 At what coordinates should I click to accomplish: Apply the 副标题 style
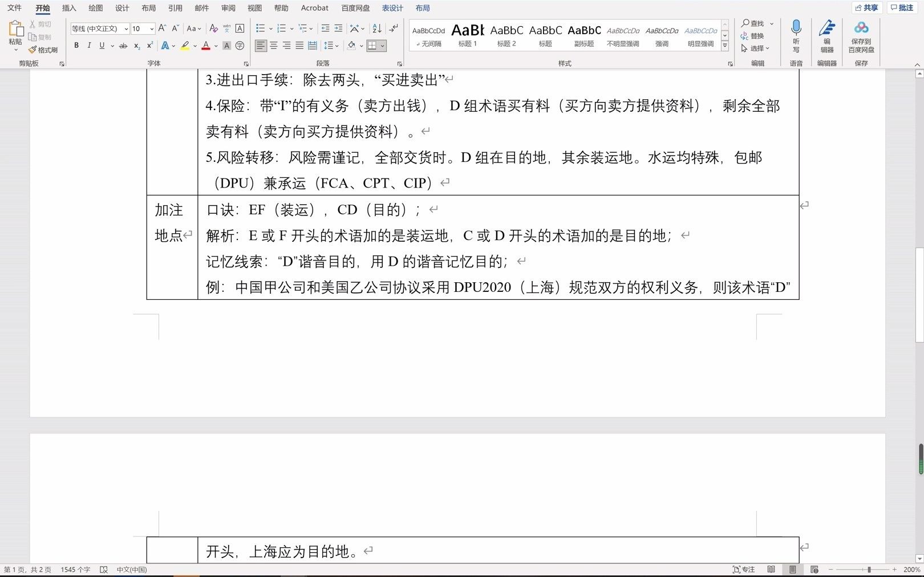[584, 35]
